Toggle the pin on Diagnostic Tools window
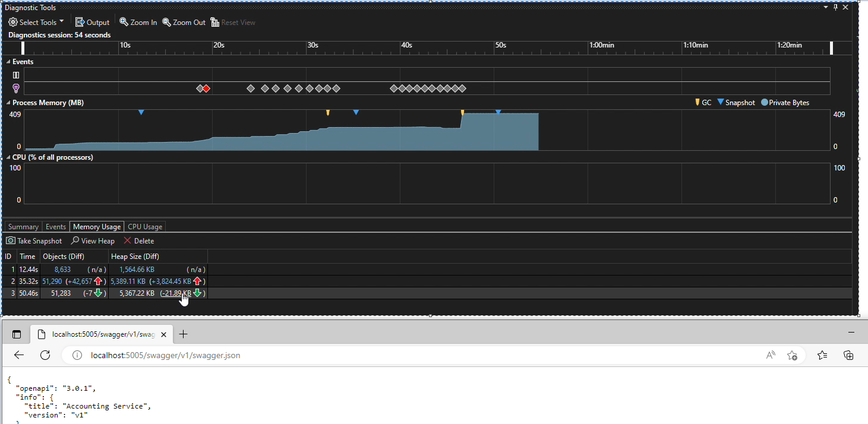 [835, 7]
